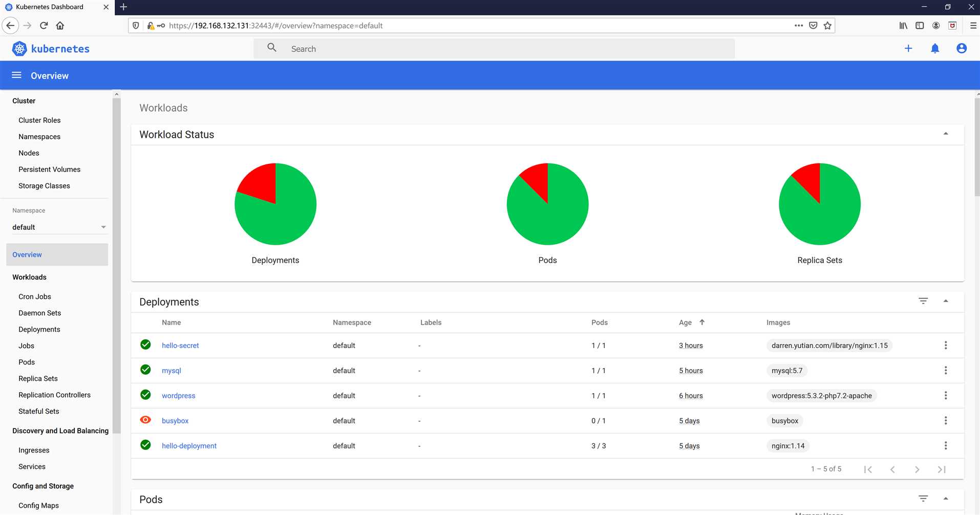Focus the Search input field
The width and height of the screenshot is (980, 515).
(x=494, y=49)
